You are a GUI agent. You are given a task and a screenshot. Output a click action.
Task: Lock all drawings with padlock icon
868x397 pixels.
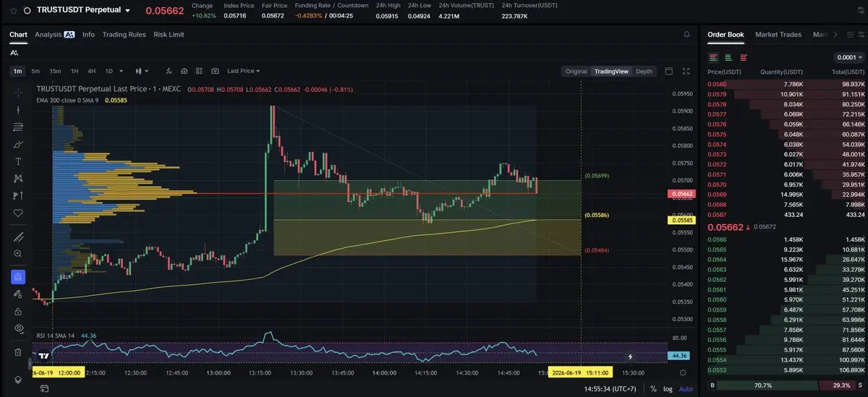(18, 311)
